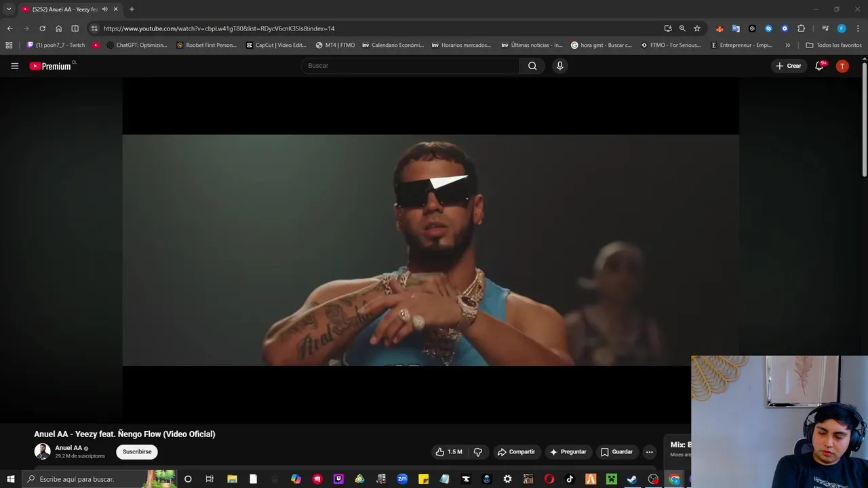Bookmark this page with star icon

point(697,28)
